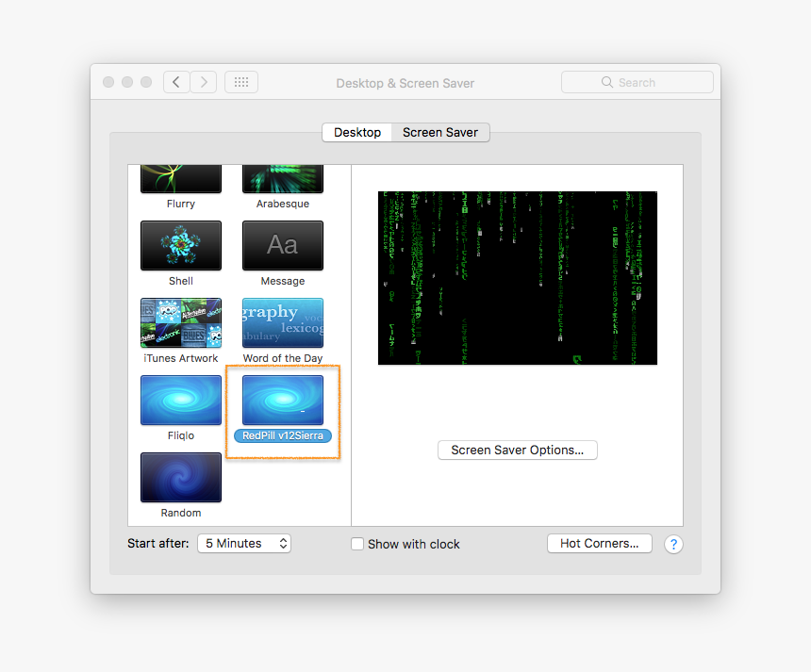Select the Word of the Day screen saver
The image size is (811, 672).
tap(282, 322)
